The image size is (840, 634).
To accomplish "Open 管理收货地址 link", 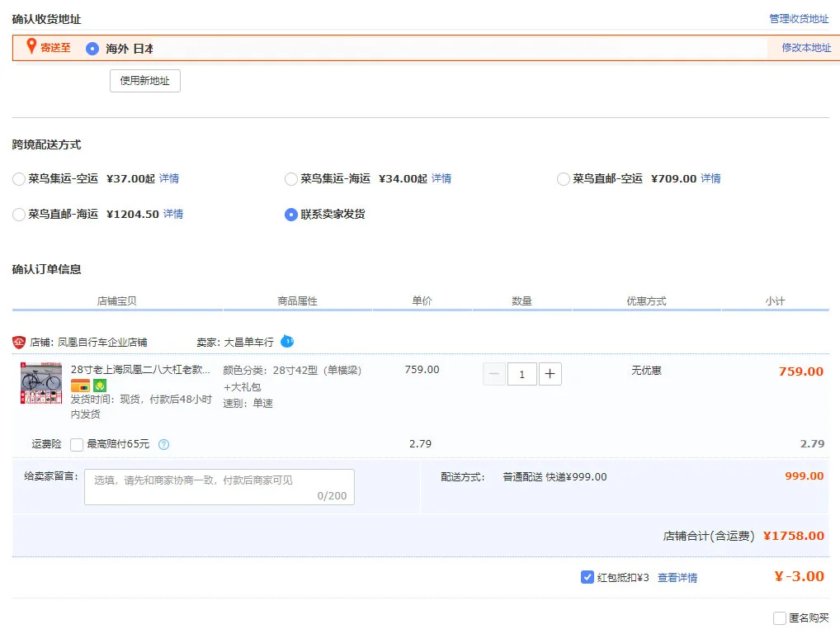I will pyautogui.click(x=799, y=18).
